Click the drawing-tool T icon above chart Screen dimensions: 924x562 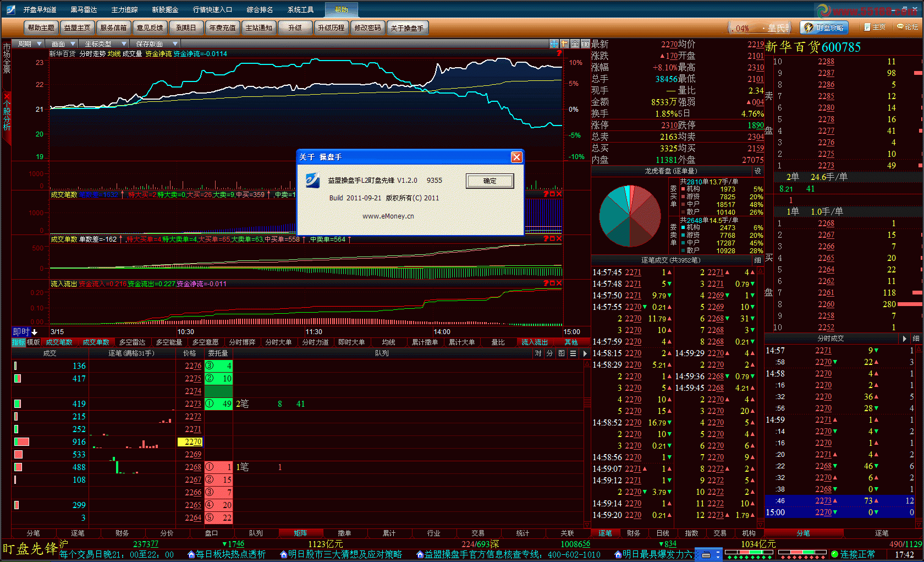tap(564, 43)
